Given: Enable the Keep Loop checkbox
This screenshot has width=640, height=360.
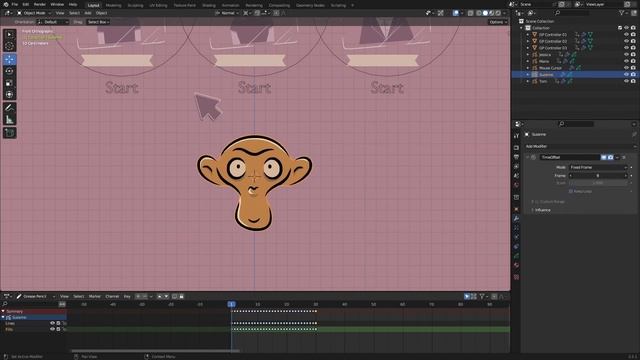Looking at the screenshot, I should (x=571, y=191).
